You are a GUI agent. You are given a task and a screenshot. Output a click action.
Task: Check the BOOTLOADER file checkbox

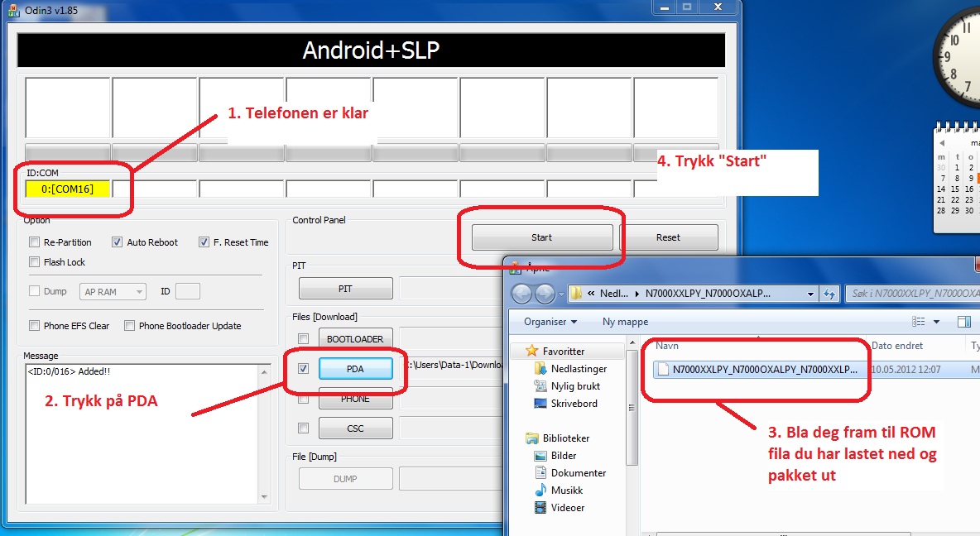[x=303, y=339]
